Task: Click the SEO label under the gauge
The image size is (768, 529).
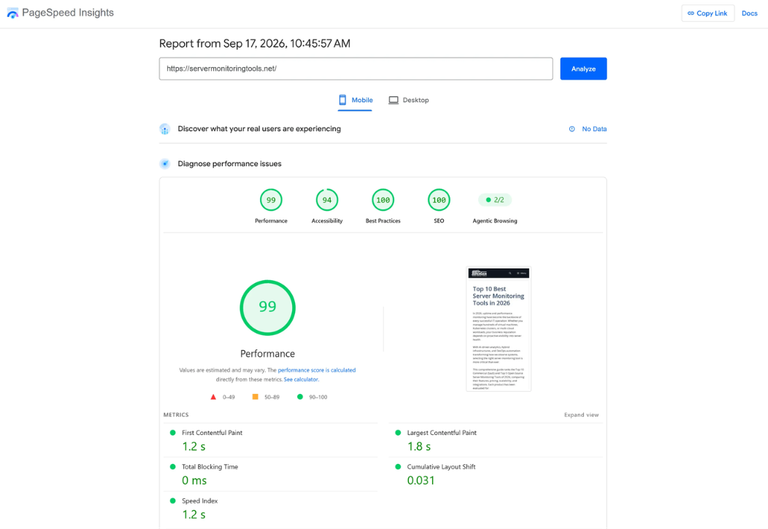Action: [439, 221]
